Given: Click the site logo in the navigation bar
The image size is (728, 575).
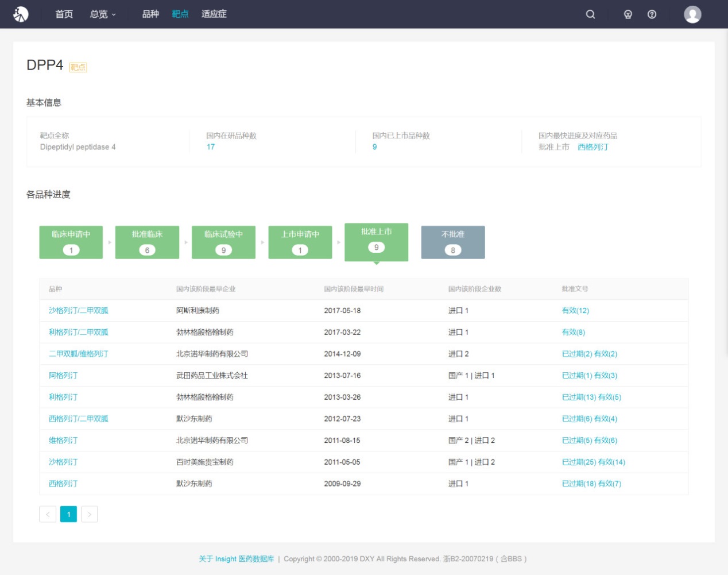Looking at the screenshot, I should point(21,14).
